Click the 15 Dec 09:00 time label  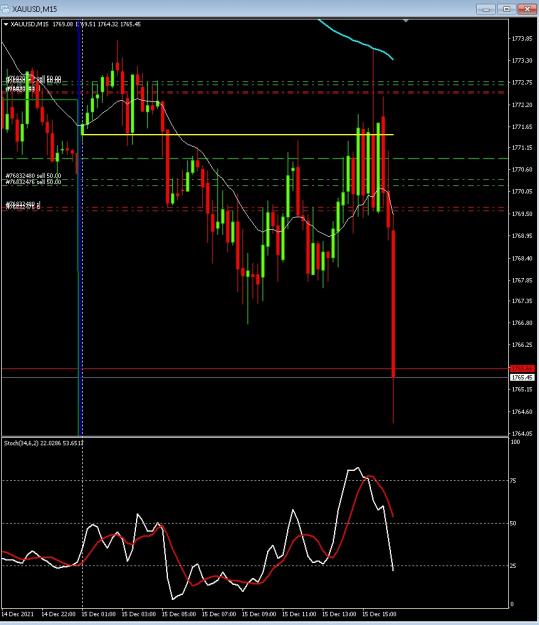coord(259,614)
